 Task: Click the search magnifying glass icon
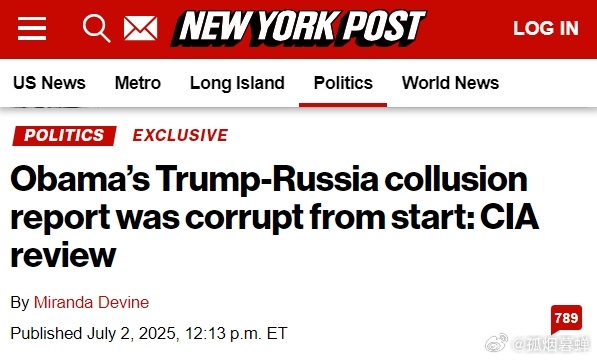[97, 28]
